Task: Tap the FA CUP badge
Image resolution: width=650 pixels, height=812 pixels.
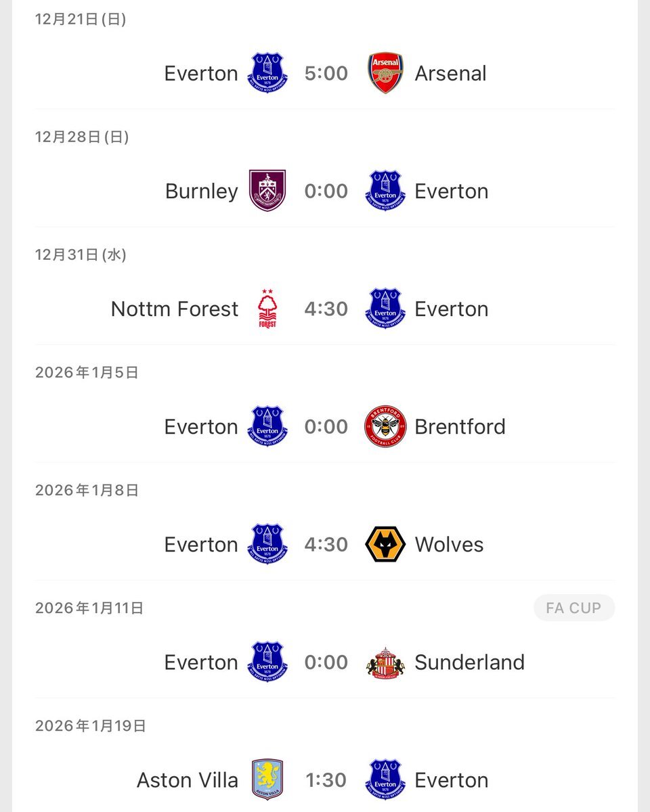Action: tap(573, 608)
